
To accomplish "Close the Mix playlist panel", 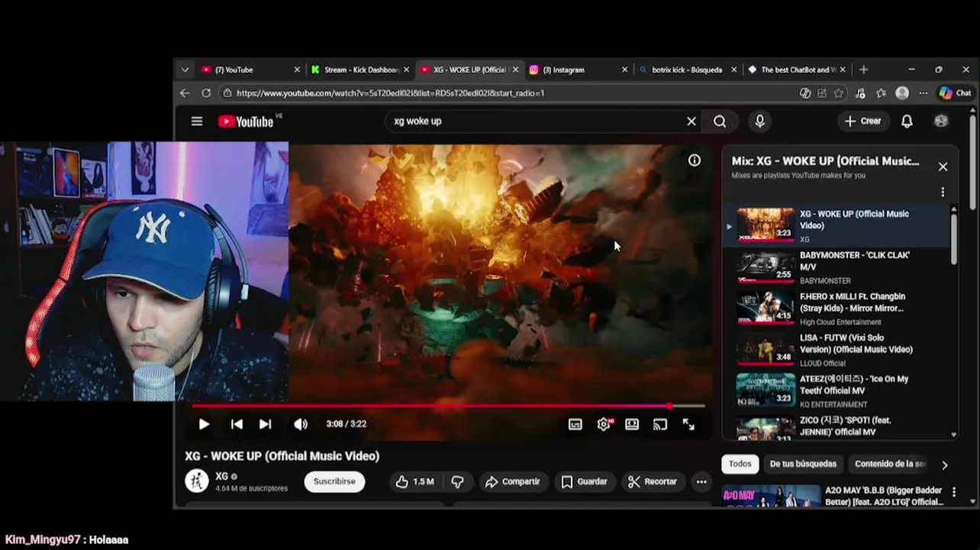I will [943, 167].
